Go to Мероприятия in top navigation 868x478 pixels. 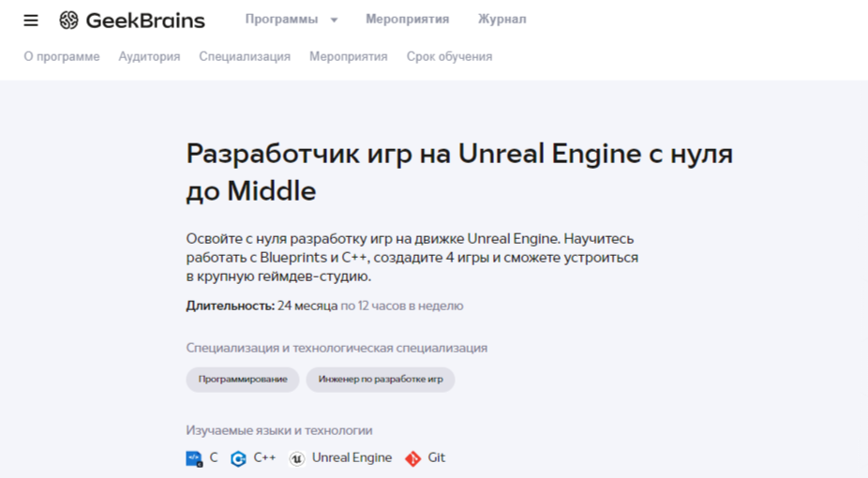pos(408,20)
